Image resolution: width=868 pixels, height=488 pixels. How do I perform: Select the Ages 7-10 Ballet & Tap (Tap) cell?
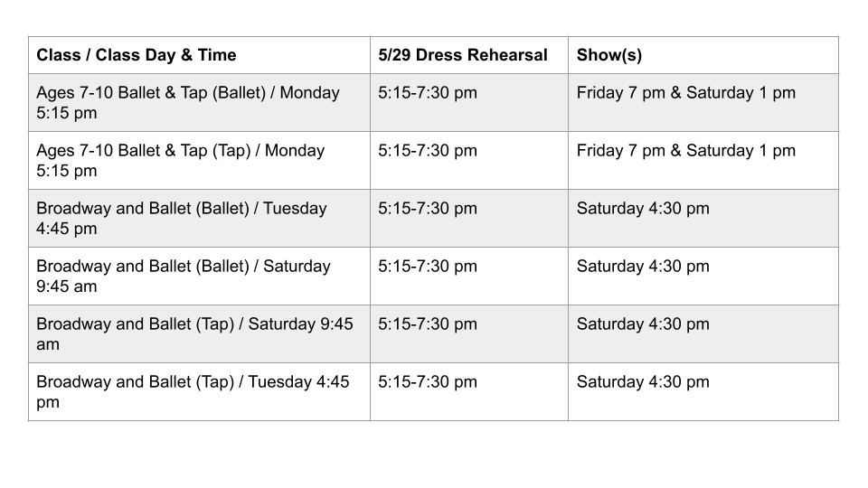199,161
